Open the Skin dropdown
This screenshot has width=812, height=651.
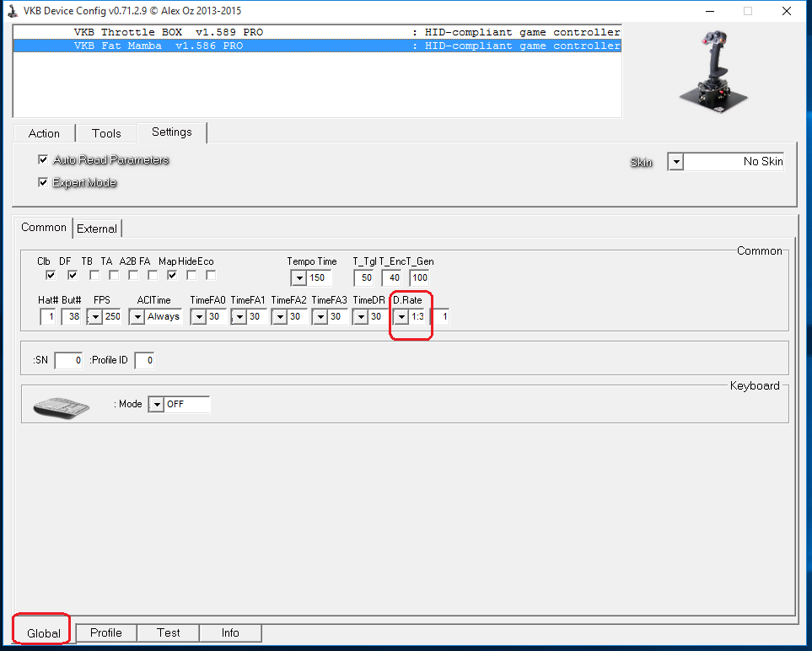tap(675, 162)
